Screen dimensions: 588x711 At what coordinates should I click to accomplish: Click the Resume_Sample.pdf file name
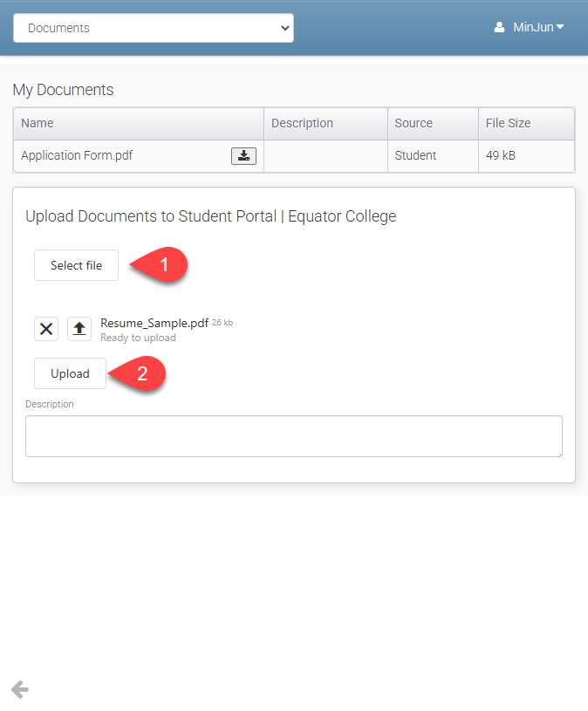coord(154,323)
